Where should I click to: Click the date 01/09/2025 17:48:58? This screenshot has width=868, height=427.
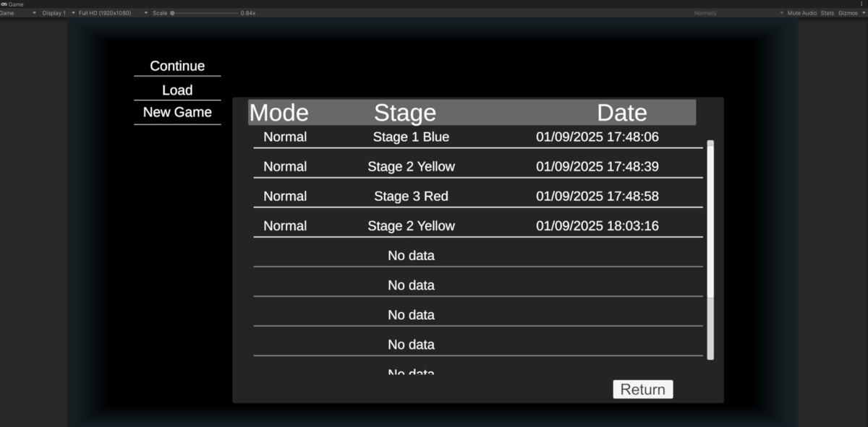pyautogui.click(x=597, y=196)
